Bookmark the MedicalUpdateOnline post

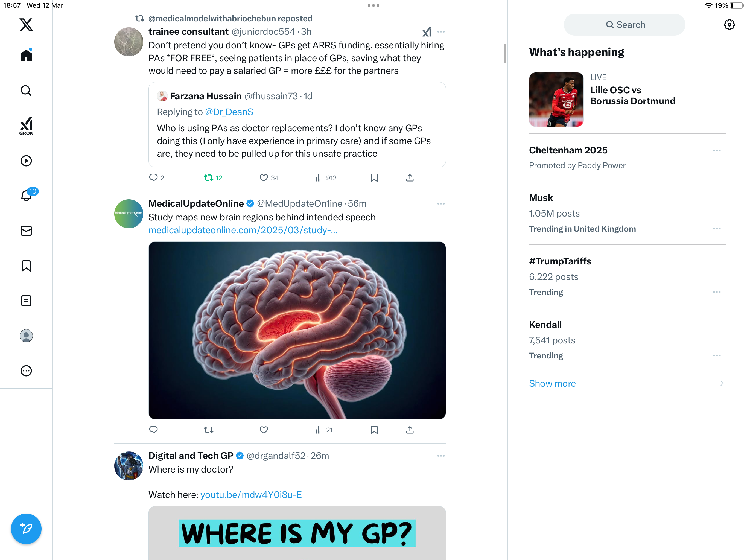pyautogui.click(x=374, y=430)
